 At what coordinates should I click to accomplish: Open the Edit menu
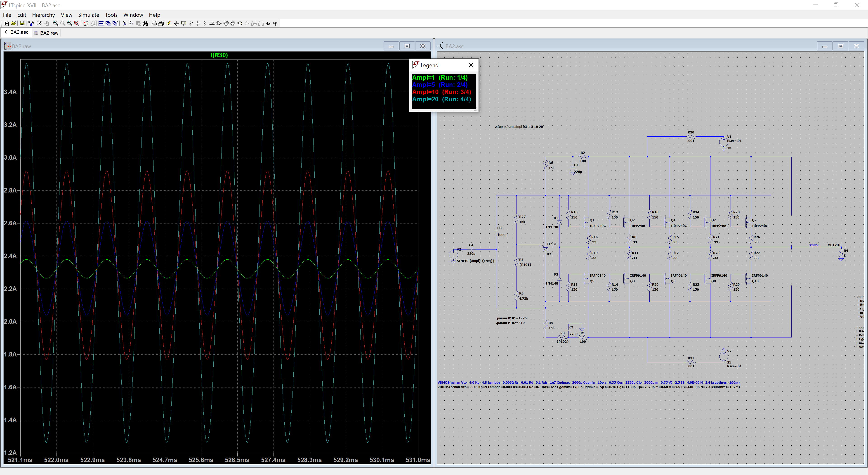click(21, 15)
